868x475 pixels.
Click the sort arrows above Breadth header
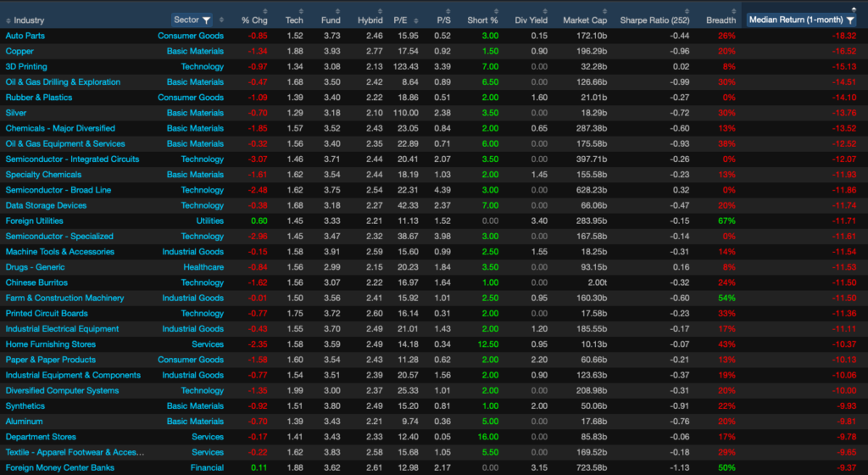(x=733, y=11)
